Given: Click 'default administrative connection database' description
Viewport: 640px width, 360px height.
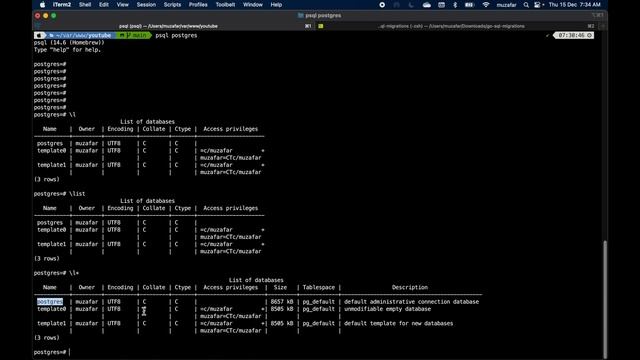Looking at the screenshot, I should click(x=411, y=302).
